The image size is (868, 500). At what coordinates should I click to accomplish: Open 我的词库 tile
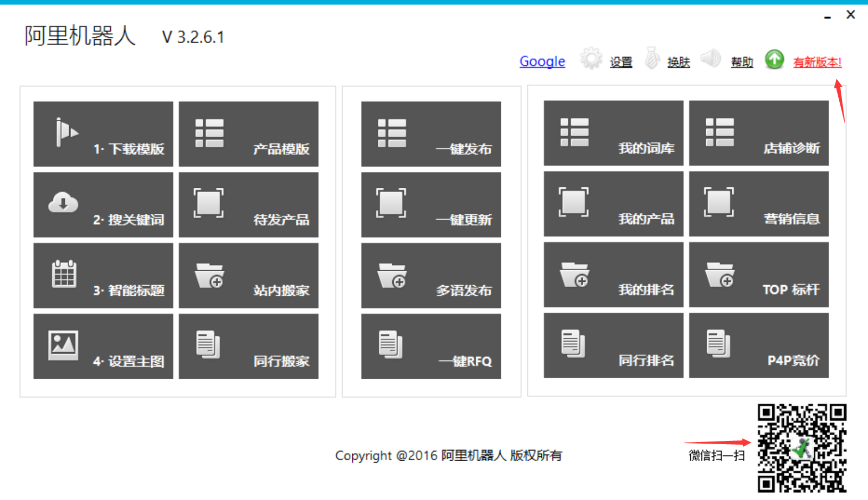614,133
